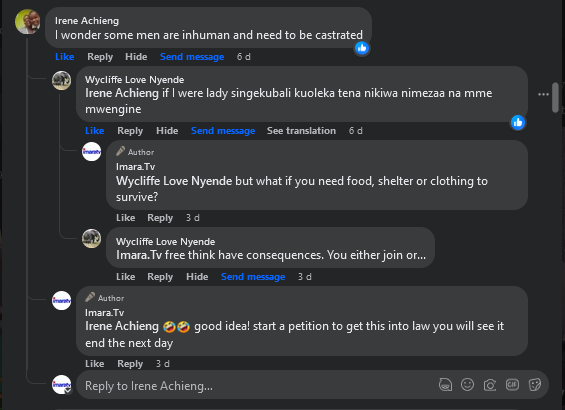This screenshot has width=565, height=410.
Task: Focus the Reply to Irene Achieng field
Action: 256,386
